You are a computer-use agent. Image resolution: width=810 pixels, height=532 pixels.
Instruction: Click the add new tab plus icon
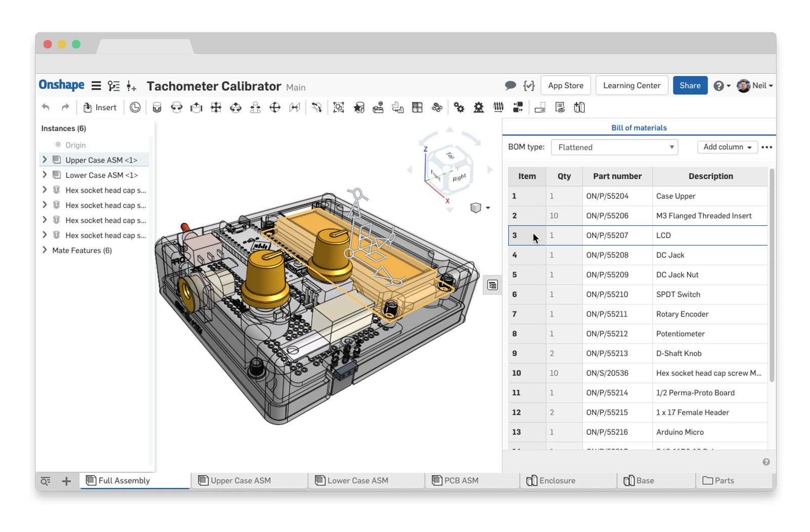coord(66,481)
